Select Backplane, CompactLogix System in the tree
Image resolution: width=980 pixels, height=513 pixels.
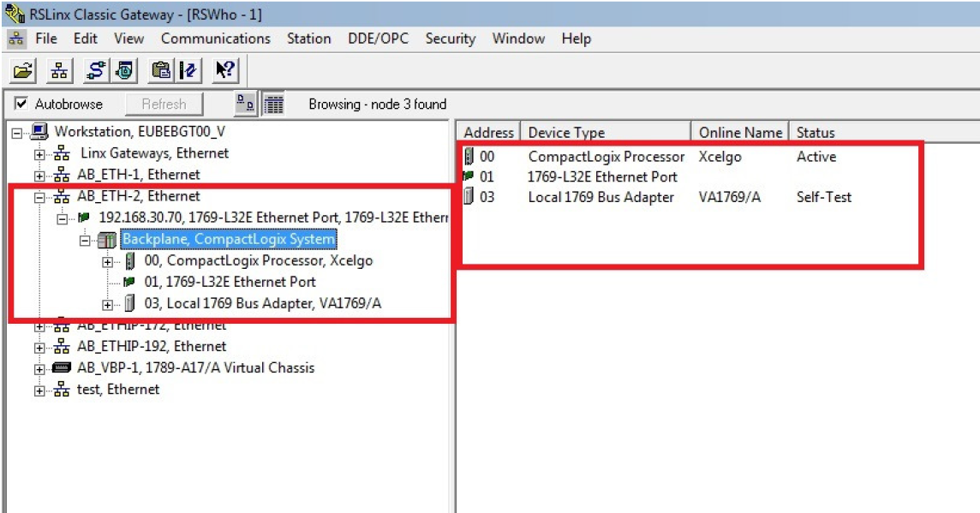click(x=229, y=239)
